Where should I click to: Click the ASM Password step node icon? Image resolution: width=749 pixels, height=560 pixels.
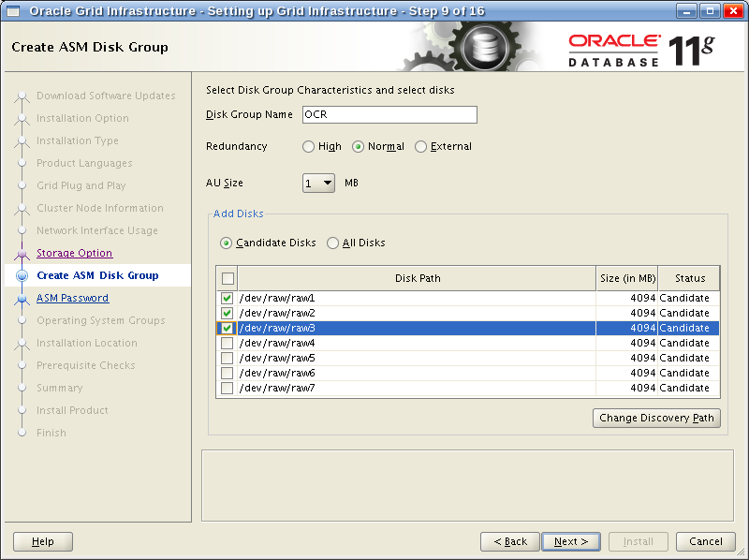pyautogui.click(x=22, y=299)
